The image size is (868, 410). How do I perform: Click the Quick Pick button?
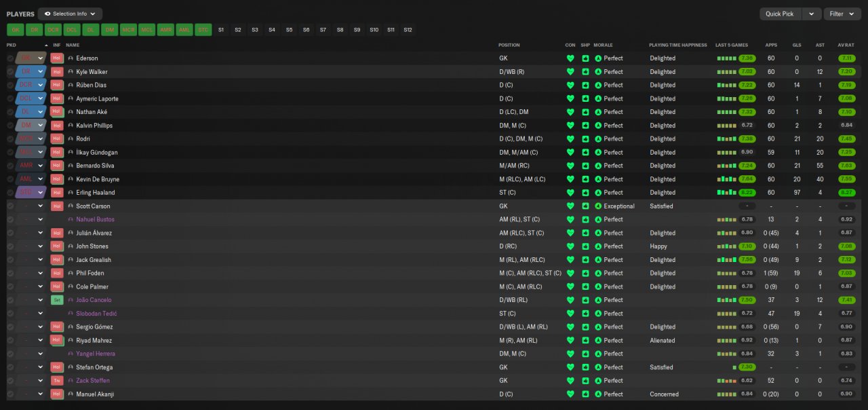point(780,14)
